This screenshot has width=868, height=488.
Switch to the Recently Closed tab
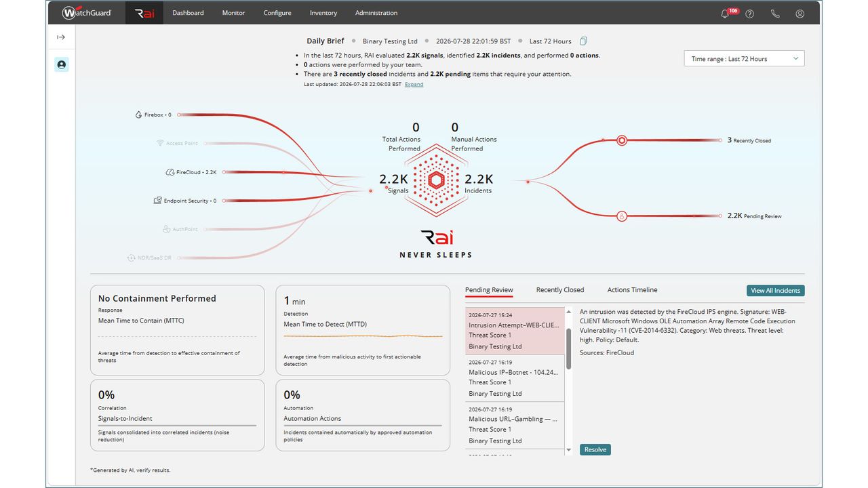coord(560,290)
